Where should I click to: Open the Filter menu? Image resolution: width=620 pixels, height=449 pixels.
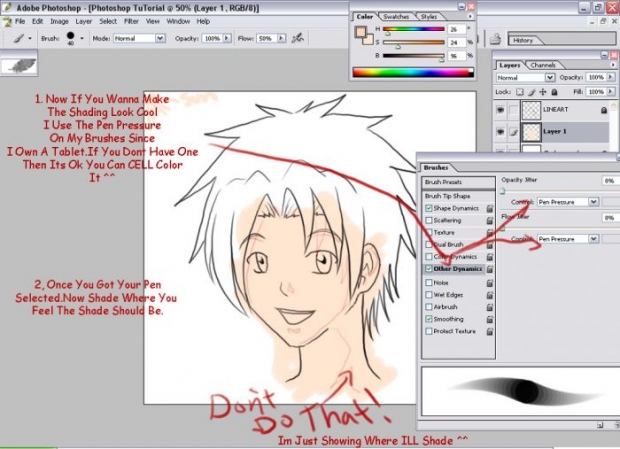click(x=131, y=21)
